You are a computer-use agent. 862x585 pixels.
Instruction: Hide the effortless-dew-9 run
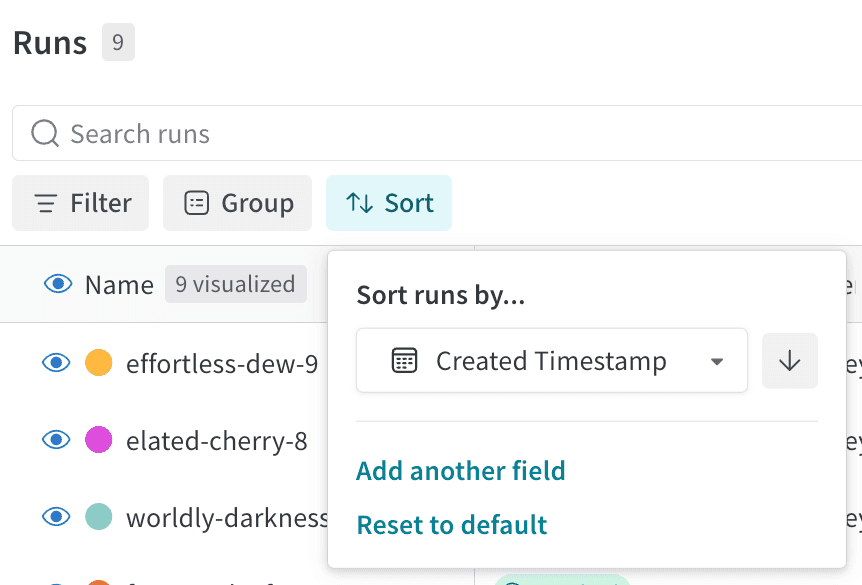[56, 363]
